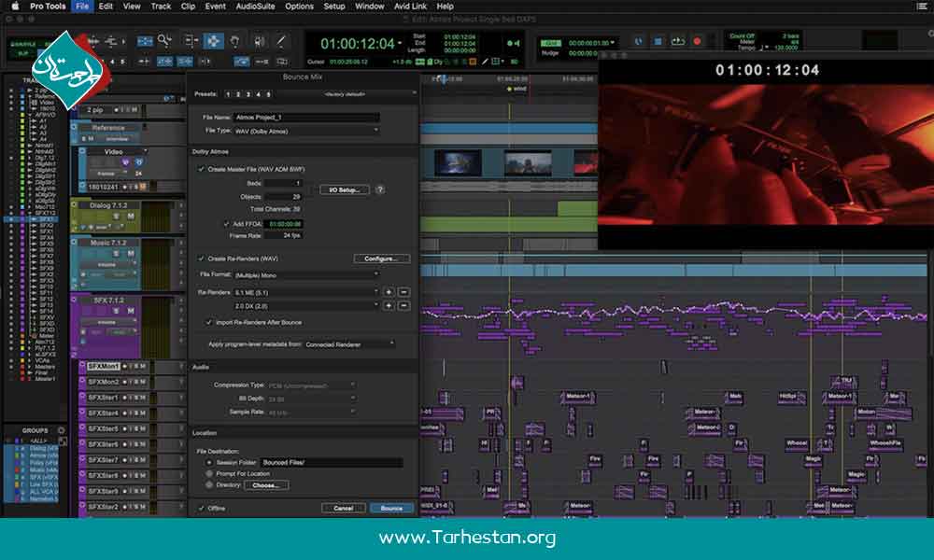
Task: Open the File menu
Action: [x=82, y=6]
